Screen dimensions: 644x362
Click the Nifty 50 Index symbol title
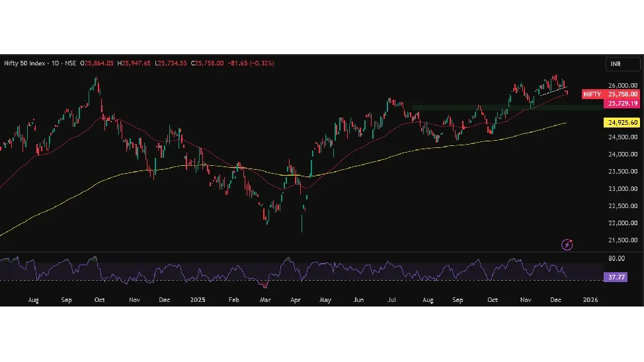26,63
